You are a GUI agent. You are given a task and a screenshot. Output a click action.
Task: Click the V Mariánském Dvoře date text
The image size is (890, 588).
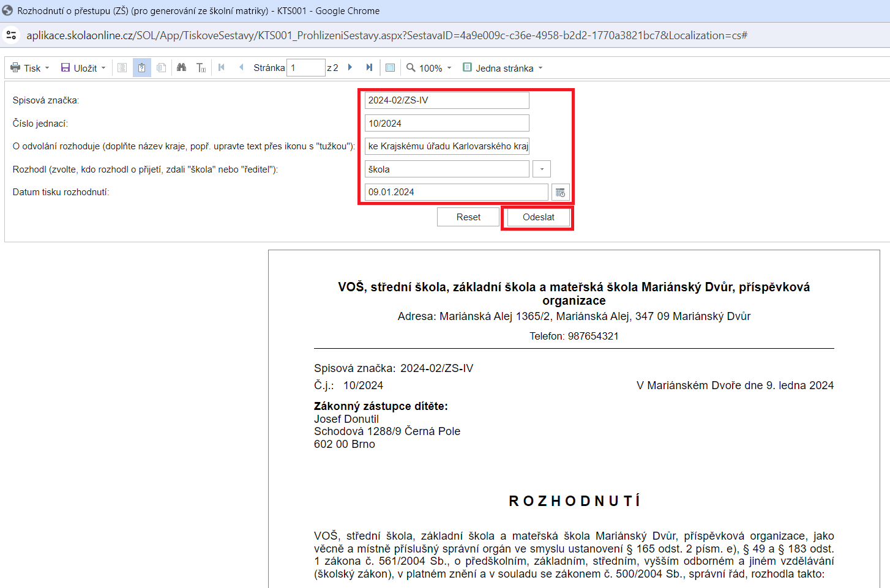coord(735,385)
